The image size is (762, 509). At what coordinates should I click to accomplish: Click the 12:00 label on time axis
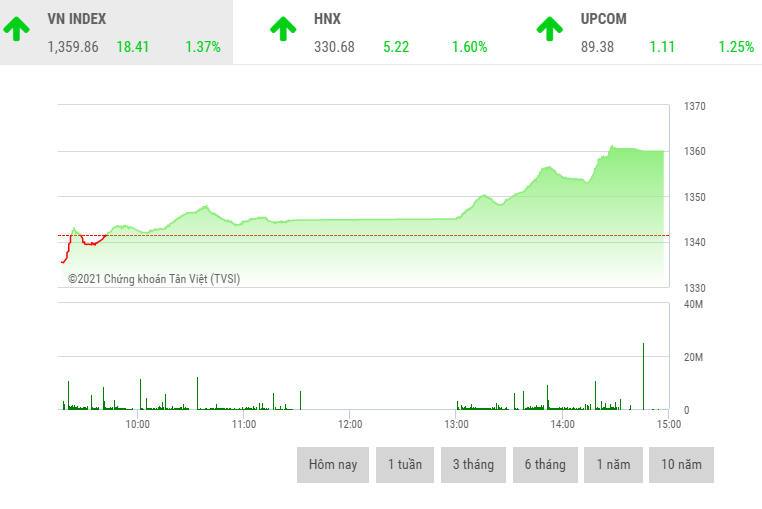(x=350, y=424)
